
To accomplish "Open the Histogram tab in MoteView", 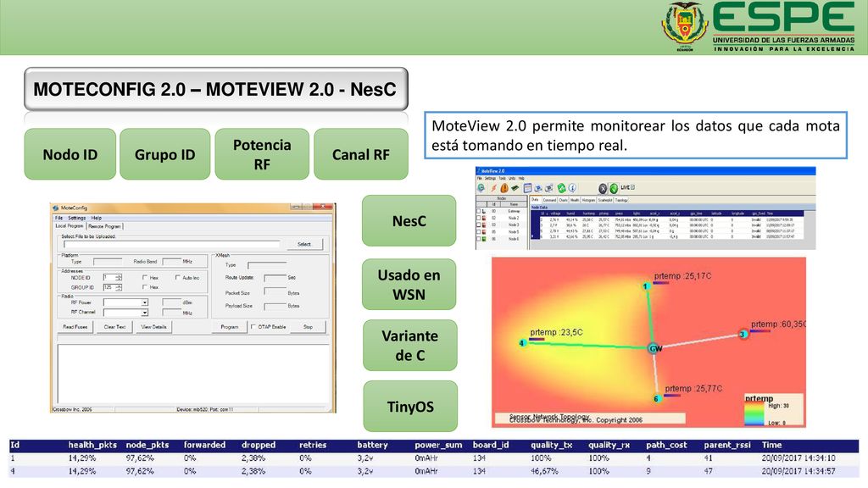I will coord(588,200).
